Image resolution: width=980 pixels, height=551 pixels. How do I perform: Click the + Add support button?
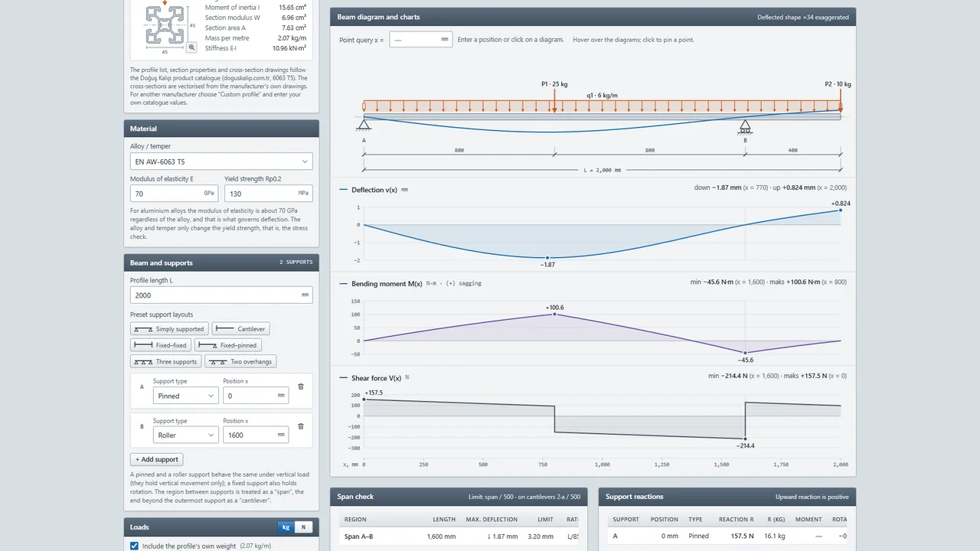tap(157, 459)
